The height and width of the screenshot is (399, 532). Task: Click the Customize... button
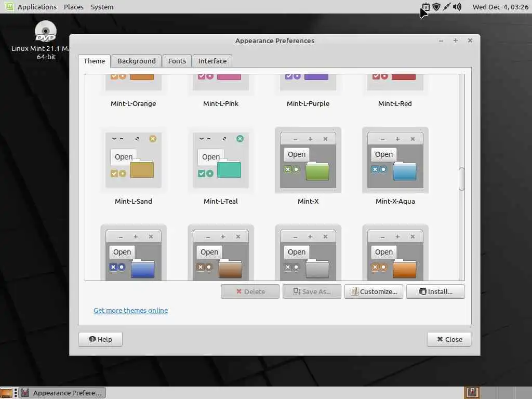pos(374,291)
